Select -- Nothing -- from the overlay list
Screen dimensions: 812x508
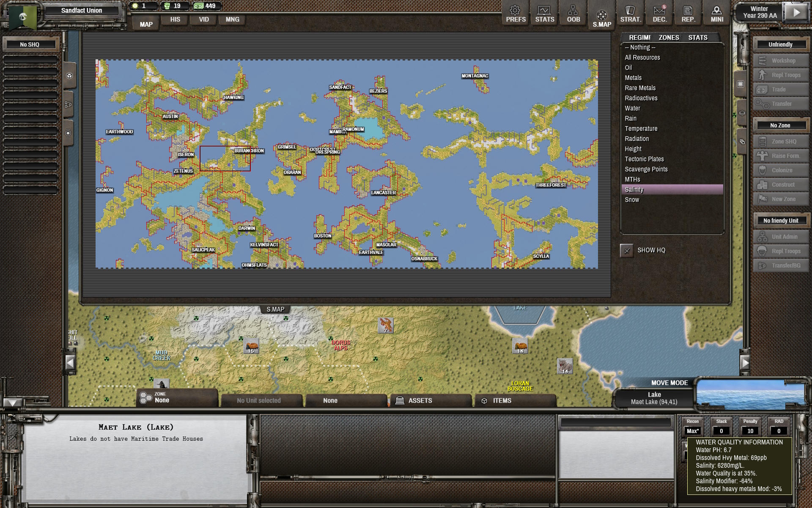pyautogui.click(x=639, y=47)
